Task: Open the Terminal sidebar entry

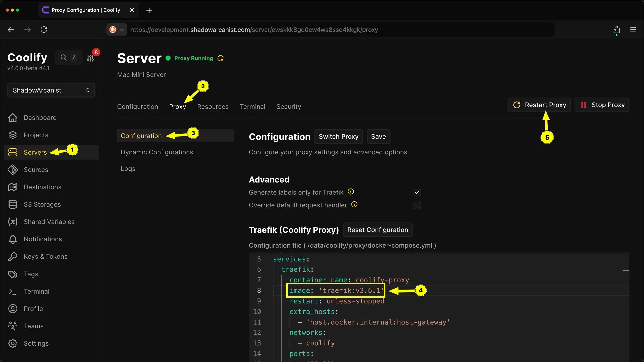Action: tap(37, 291)
